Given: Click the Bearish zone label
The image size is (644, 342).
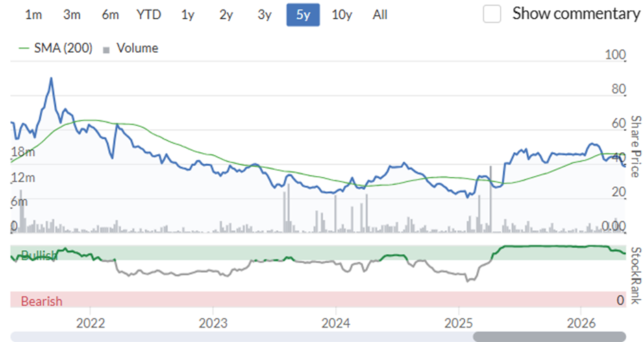Looking at the screenshot, I should (42, 302).
